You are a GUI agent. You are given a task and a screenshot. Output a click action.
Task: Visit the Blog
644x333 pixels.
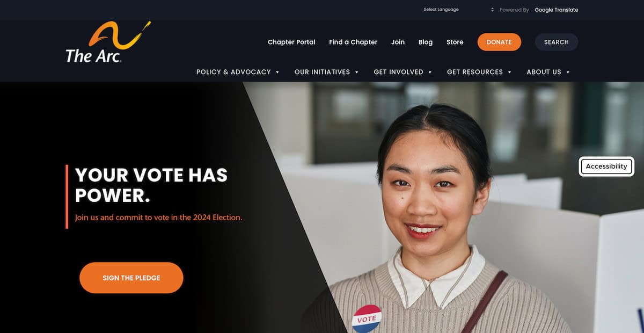click(426, 42)
